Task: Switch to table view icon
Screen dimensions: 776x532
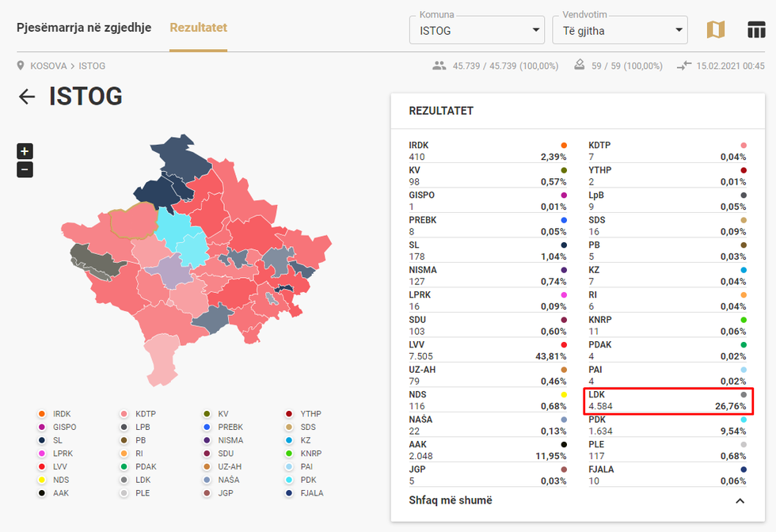Action: pos(756,30)
